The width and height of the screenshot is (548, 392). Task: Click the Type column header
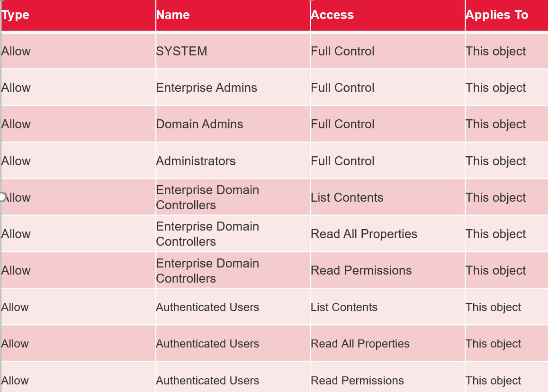point(16,15)
